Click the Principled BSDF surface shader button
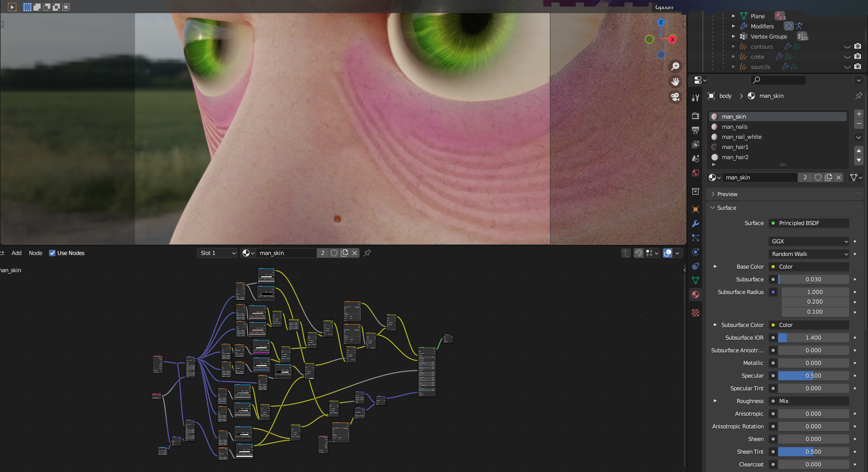The height and width of the screenshot is (472, 868). click(809, 223)
